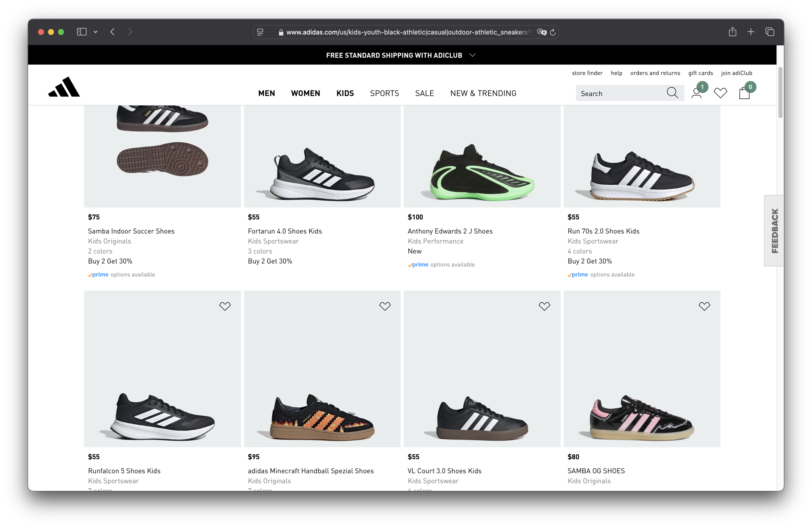Click adidas Minecraft Handball Spezial Shoes title
Image resolution: width=812 pixels, height=528 pixels.
pyautogui.click(x=310, y=471)
